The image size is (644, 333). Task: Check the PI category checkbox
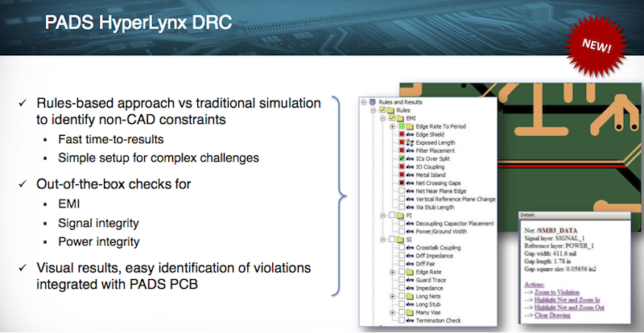392,215
